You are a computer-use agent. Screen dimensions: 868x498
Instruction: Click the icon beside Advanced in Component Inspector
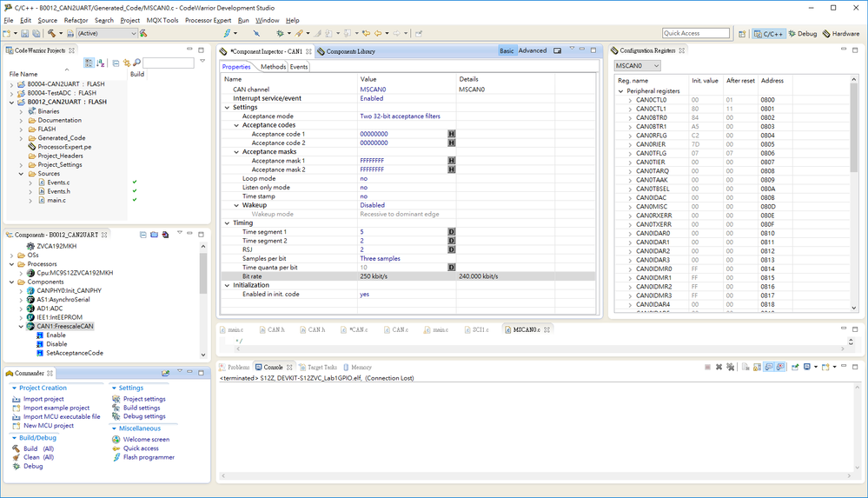pyautogui.click(x=557, y=50)
